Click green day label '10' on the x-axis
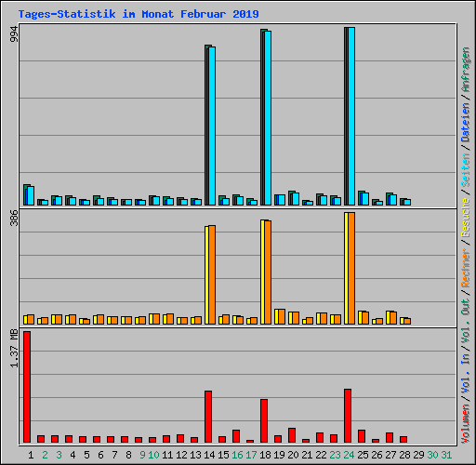476x465 pixels. tap(153, 455)
